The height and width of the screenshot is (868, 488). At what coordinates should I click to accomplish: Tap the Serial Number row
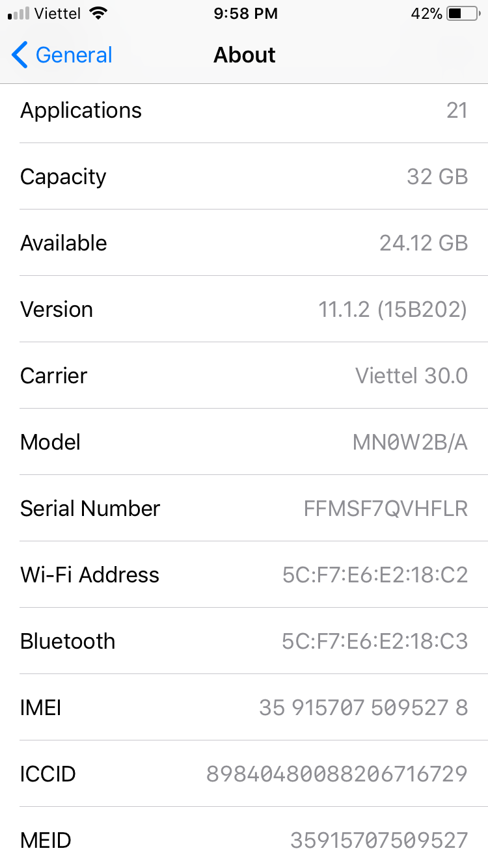(244, 509)
